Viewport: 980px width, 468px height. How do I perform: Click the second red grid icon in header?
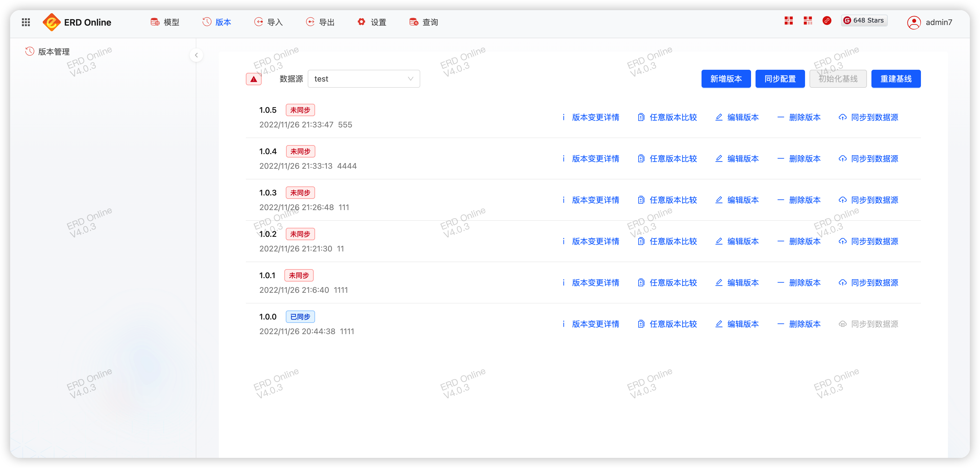click(808, 21)
